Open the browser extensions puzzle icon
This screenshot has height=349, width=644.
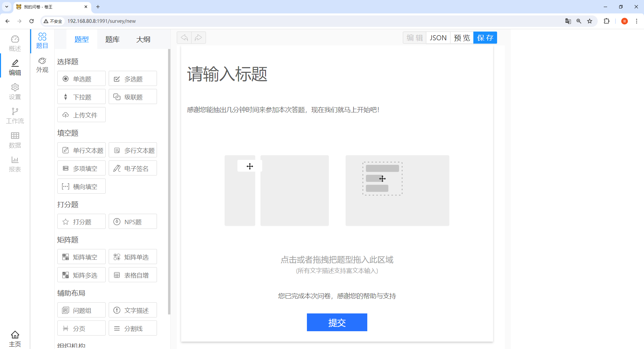[x=606, y=21]
